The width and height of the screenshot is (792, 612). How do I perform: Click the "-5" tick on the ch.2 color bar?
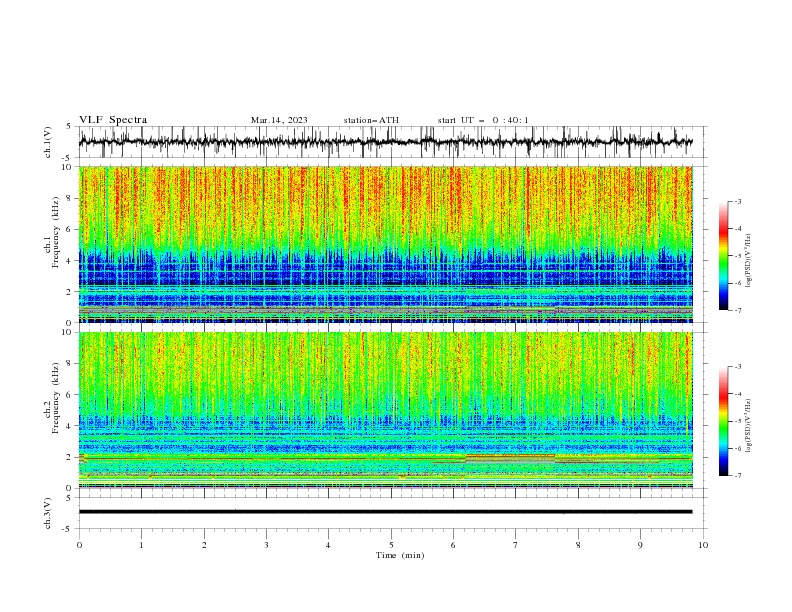pyautogui.click(x=738, y=421)
